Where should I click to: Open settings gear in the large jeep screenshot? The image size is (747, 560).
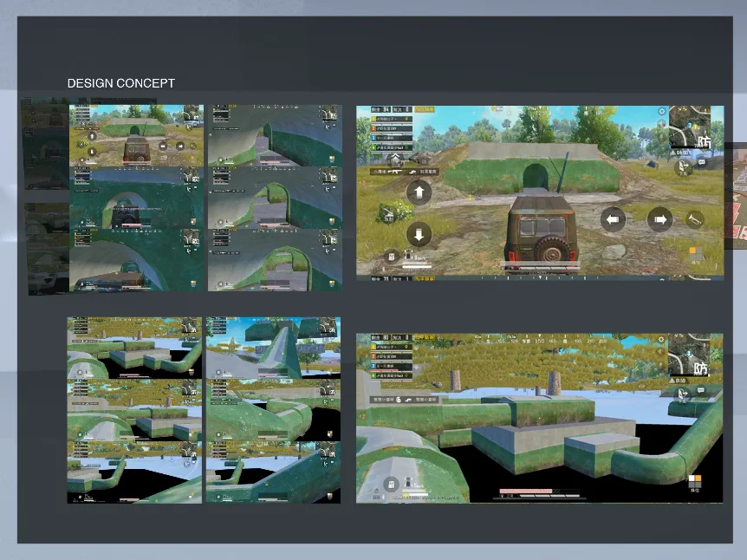point(662,111)
